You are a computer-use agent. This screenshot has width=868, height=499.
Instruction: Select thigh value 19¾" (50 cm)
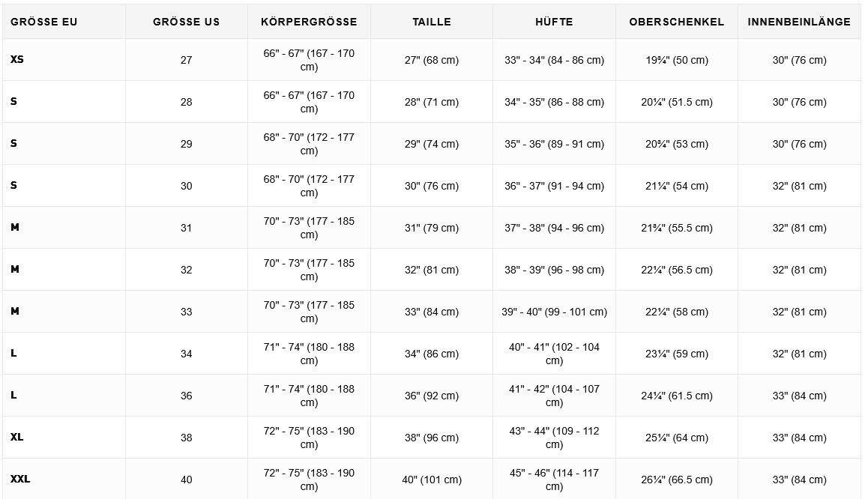point(676,60)
